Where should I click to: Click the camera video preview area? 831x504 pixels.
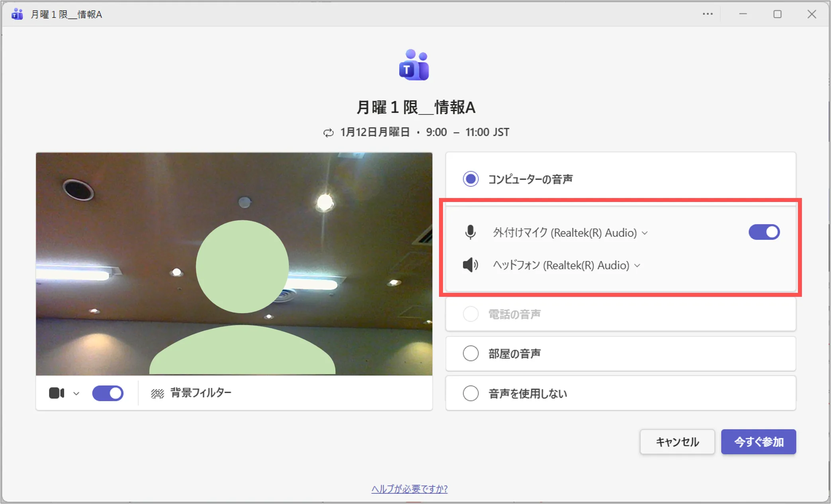pyautogui.click(x=234, y=263)
